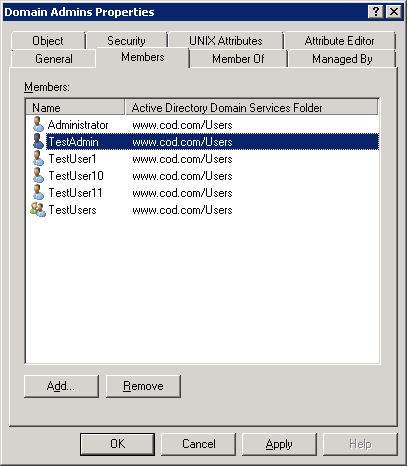
Task: Click the TestUser11 user icon
Action: (38, 193)
